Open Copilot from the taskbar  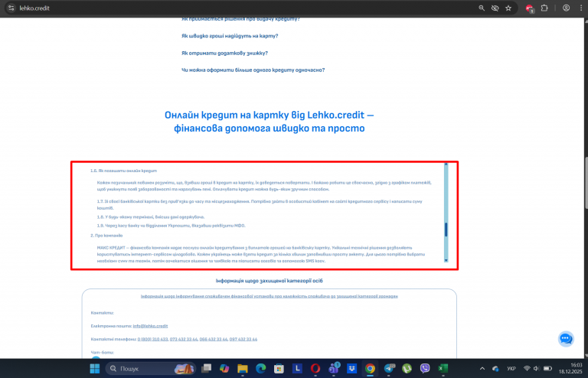point(224,369)
